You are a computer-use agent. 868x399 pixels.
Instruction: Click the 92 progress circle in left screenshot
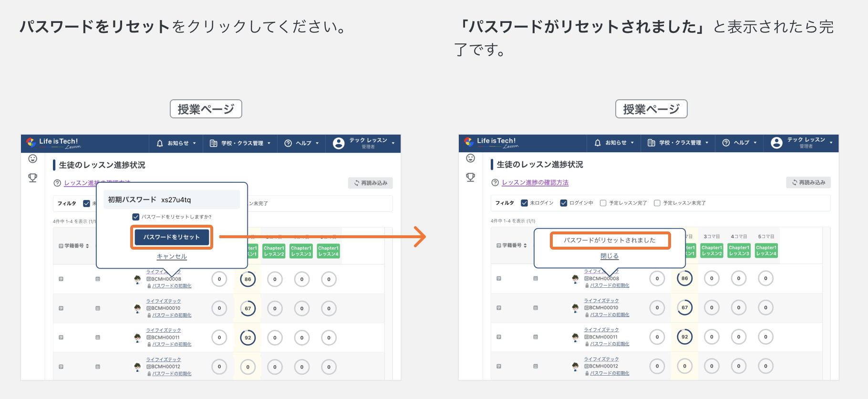[x=248, y=338]
